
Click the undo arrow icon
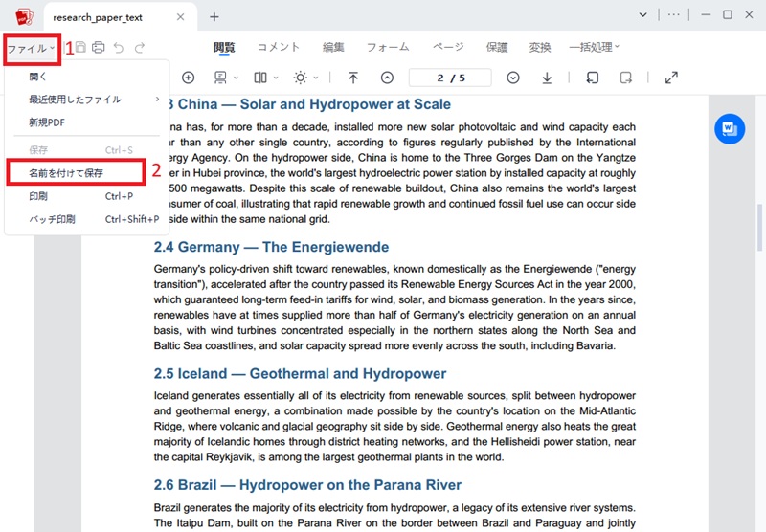[x=119, y=47]
